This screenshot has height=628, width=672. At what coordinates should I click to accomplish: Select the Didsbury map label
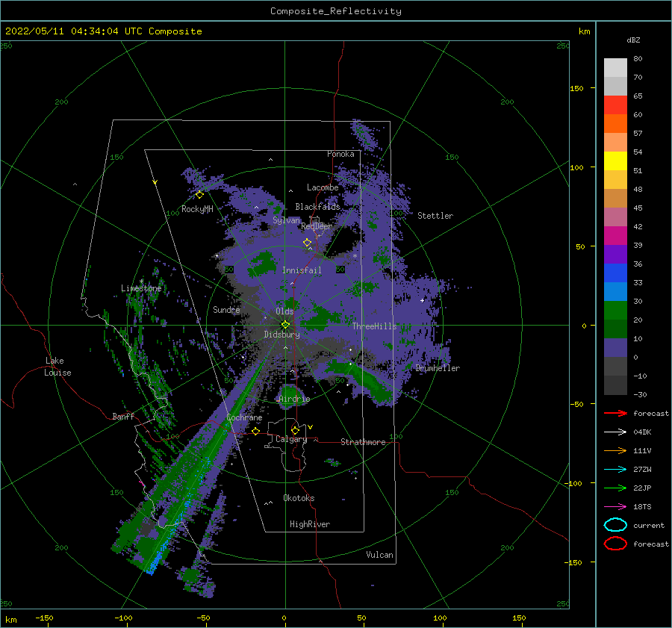coord(281,335)
